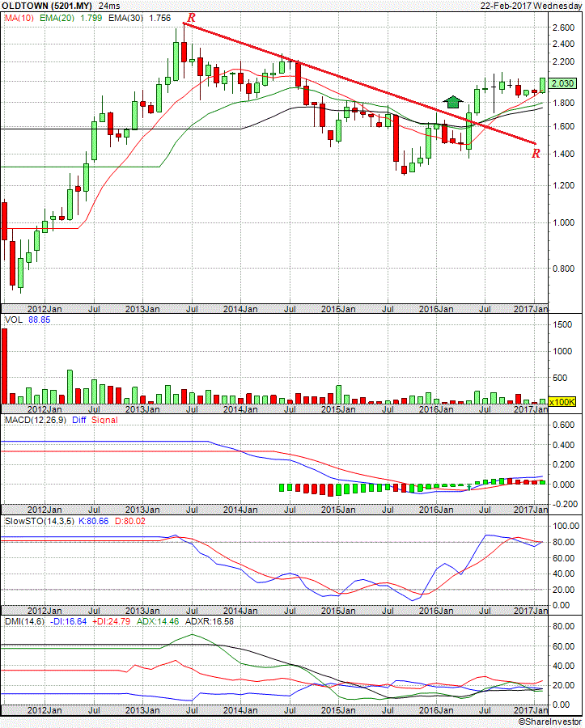Click the SlowSTO(14,3,5) panel label
The width and height of the screenshot is (585, 728).
[39, 522]
